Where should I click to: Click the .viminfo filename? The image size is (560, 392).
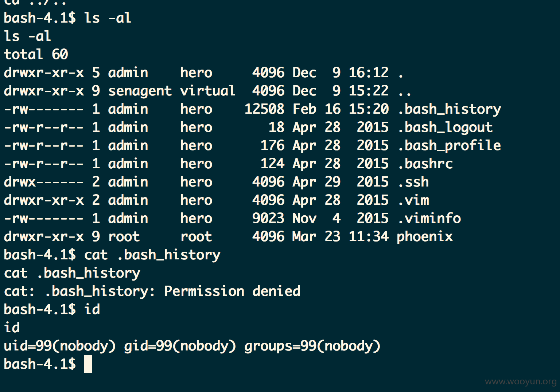pyautogui.click(x=429, y=219)
